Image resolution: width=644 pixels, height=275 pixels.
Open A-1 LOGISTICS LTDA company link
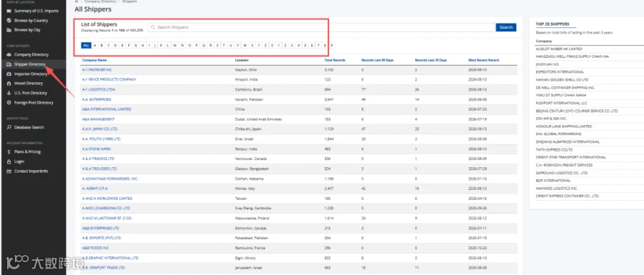pyautogui.click(x=99, y=89)
